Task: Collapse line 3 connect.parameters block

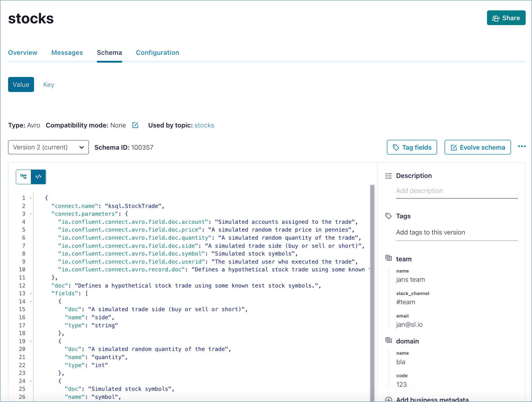Action: pyautogui.click(x=31, y=214)
